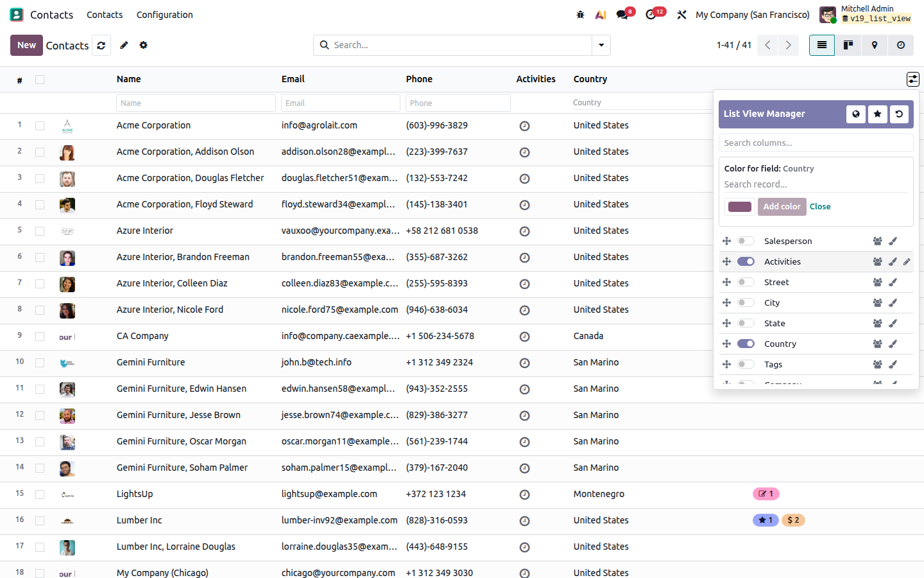Open Mitchell Admin user menu
The height and width of the screenshot is (578, 924).
coord(866,14)
